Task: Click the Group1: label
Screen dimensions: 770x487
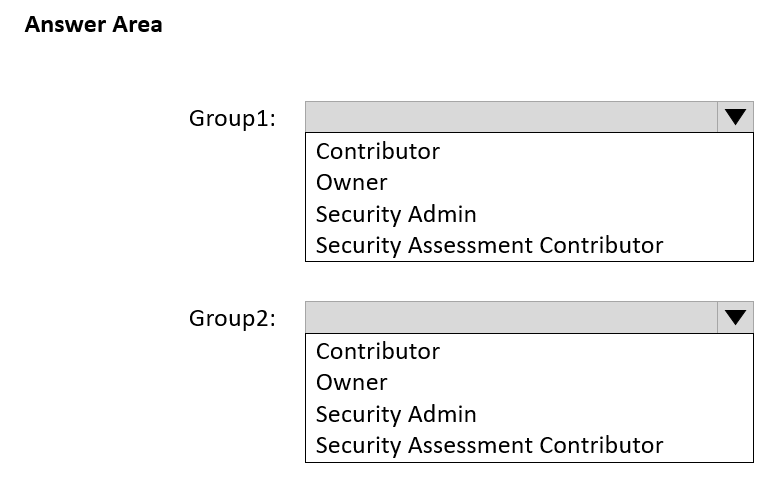Action: (232, 118)
